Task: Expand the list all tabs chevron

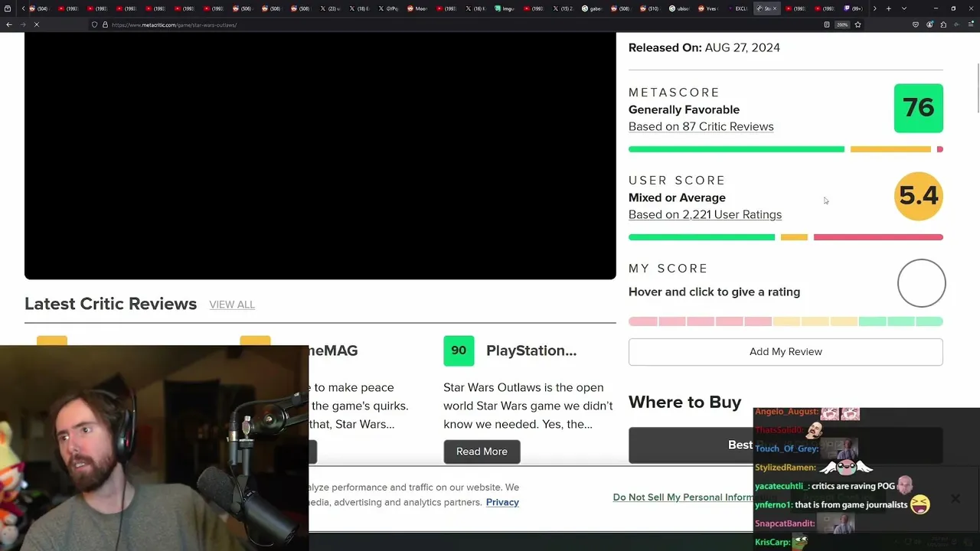Action: [903, 8]
